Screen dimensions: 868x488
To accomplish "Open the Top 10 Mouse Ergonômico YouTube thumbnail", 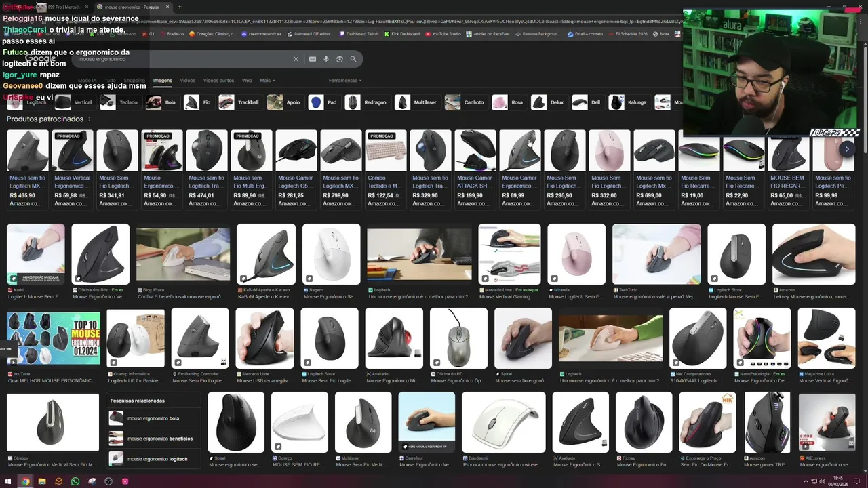I will click(54, 338).
